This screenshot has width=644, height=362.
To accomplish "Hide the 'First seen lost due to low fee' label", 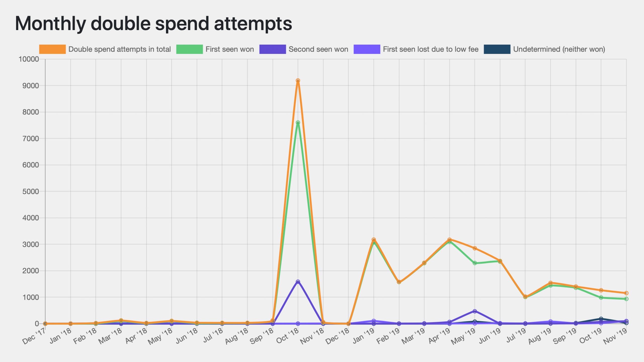I will [x=430, y=49].
